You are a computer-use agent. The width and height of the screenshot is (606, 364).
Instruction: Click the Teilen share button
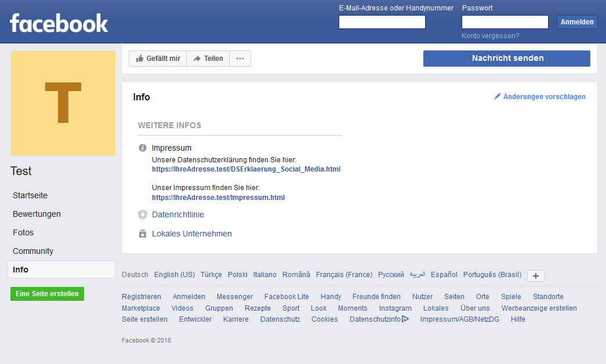click(x=208, y=59)
